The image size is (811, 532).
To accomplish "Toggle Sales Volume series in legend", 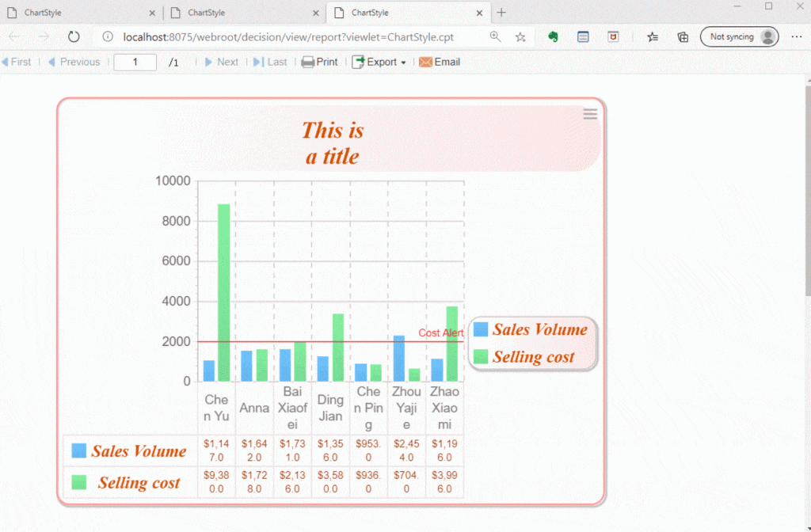I will (531, 329).
